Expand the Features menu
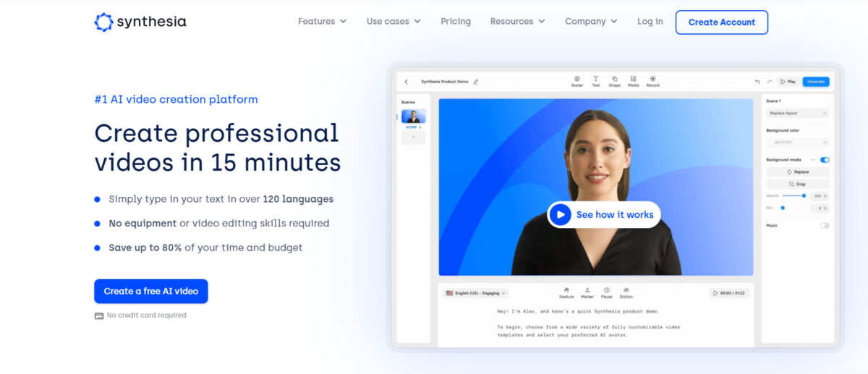This screenshot has height=374, width=868. (x=322, y=22)
